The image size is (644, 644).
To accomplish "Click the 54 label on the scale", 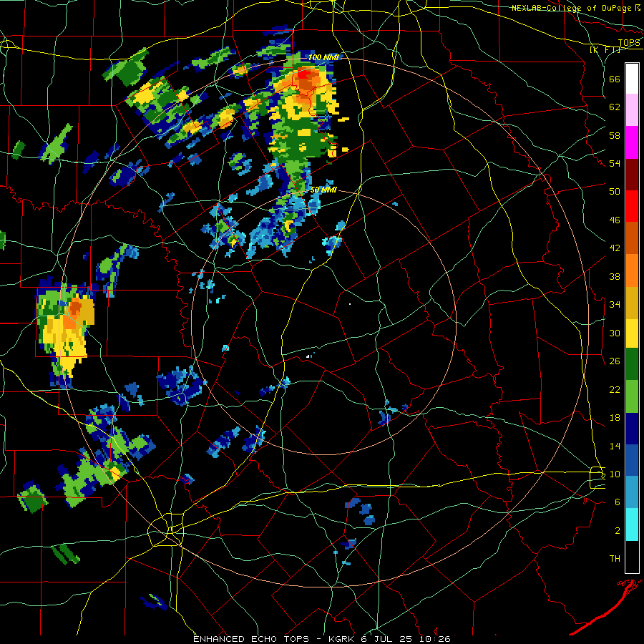I will click(615, 163).
